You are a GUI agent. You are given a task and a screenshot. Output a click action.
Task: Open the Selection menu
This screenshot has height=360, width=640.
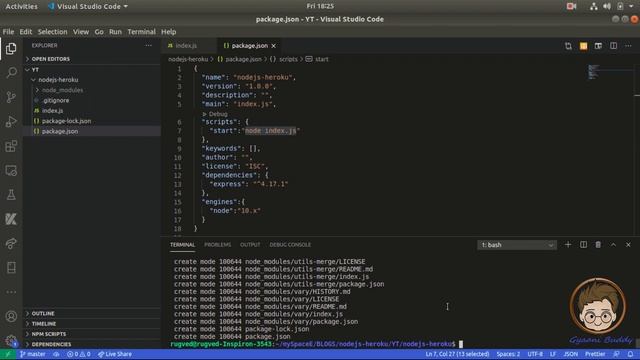(52, 31)
